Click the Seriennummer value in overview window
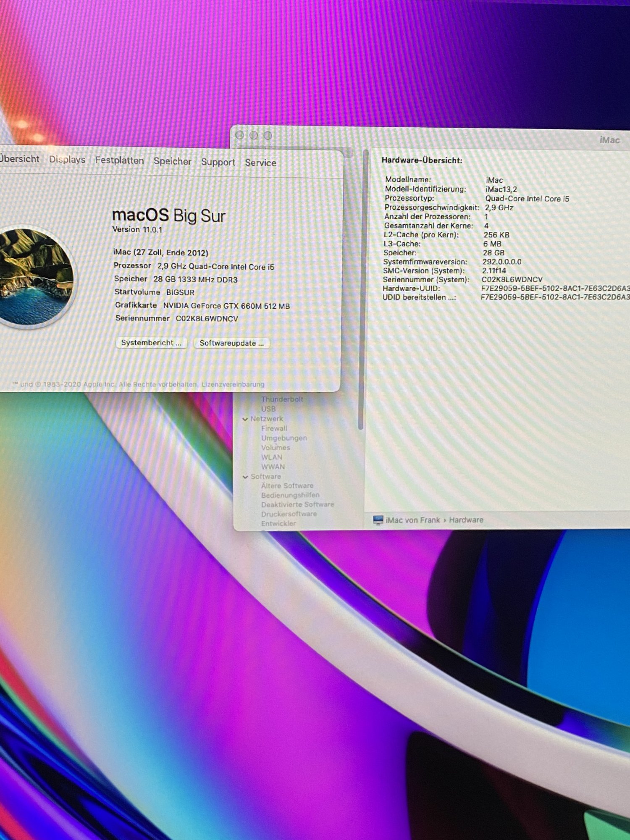This screenshot has height=840, width=630. 207,319
